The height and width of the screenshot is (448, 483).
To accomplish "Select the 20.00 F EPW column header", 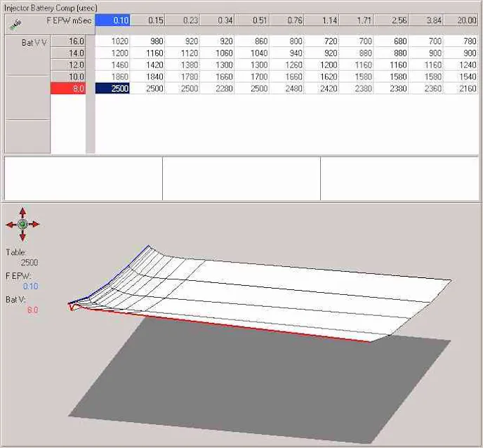I will (463, 20).
